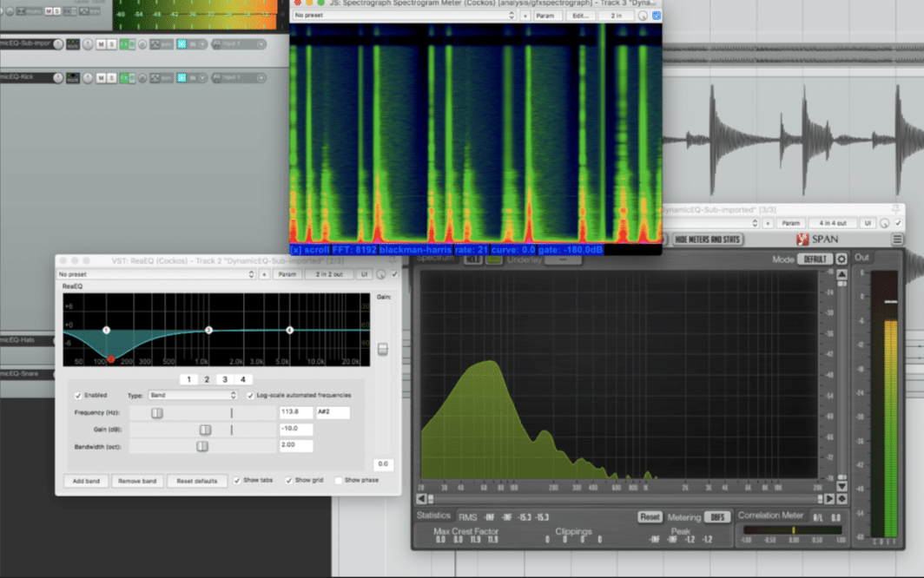The image size is (924, 578).
Task: Open Input 1 dropdown on DynamicEQ-Sub-imported track
Action: pyautogui.click(x=239, y=44)
